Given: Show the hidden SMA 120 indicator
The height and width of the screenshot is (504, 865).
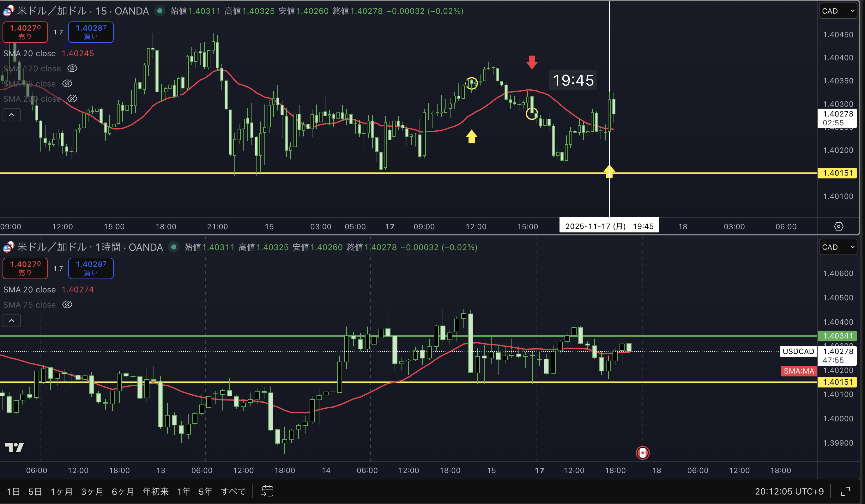Looking at the screenshot, I should pos(72,68).
